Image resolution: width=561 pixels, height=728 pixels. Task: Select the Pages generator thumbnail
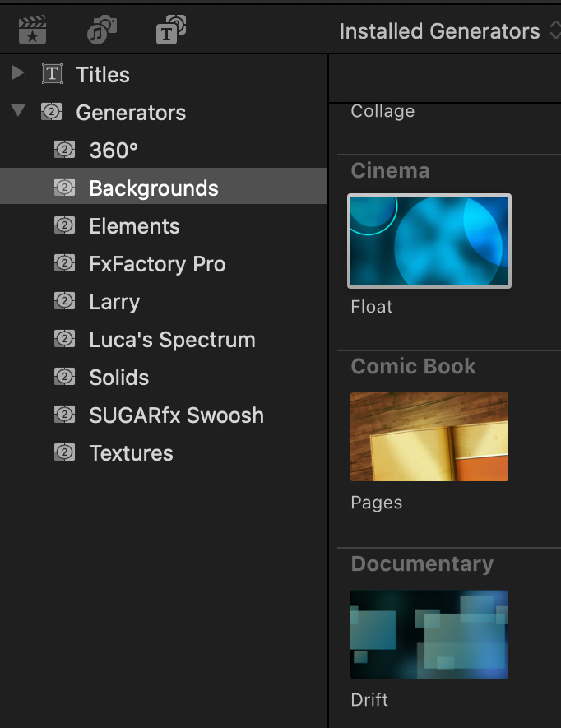(x=429, y=437)
